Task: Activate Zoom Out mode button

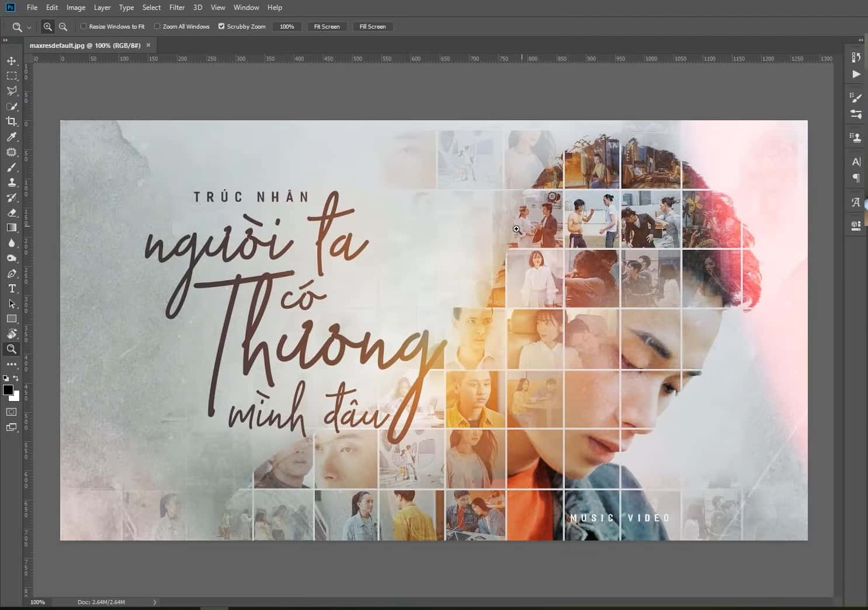Action: [x=63, y=27]
